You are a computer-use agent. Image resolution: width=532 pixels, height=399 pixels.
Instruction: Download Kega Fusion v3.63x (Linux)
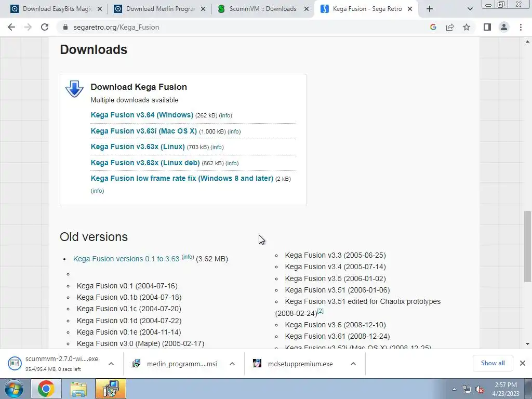tap(137, 147)
